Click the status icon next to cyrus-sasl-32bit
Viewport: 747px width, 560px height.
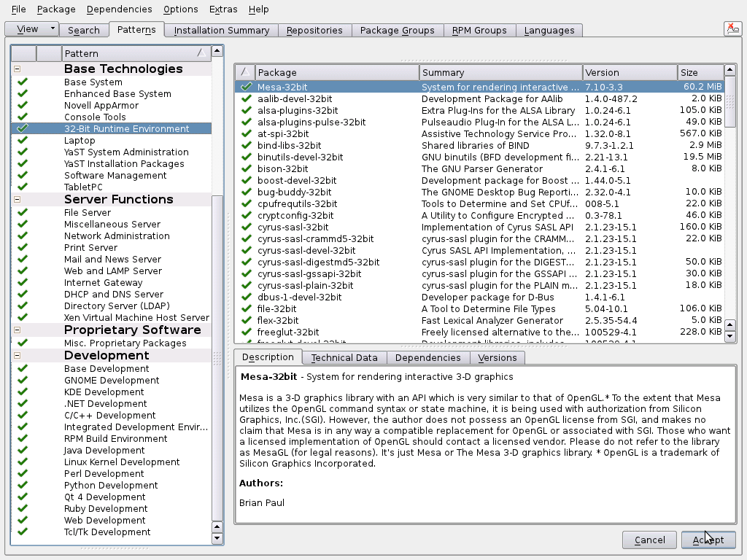pos(246,227)
